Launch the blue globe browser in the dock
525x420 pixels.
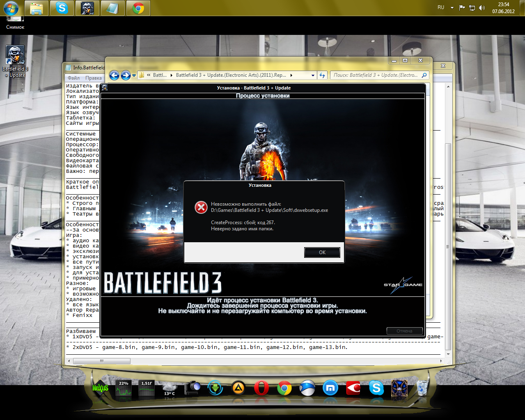tap(307, 388)
